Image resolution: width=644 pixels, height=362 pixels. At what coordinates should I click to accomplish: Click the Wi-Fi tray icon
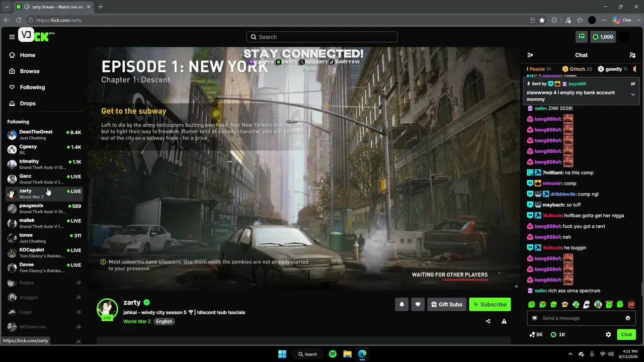pos(602,354)
